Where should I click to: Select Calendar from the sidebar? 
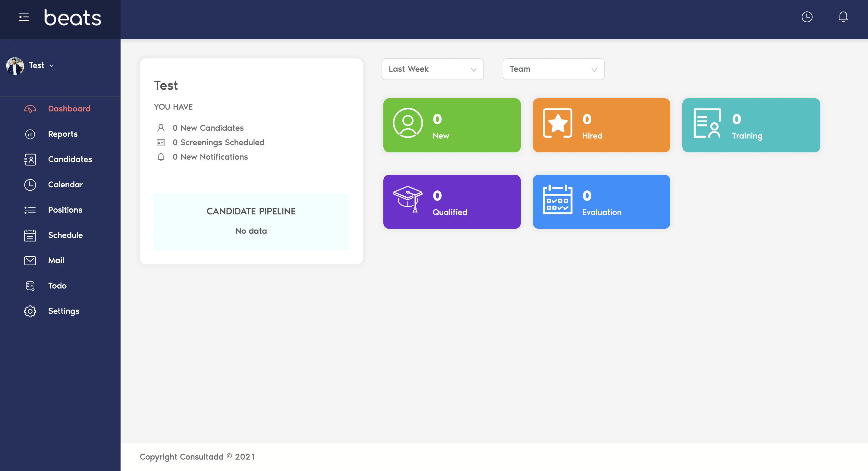tap(65, 185)
